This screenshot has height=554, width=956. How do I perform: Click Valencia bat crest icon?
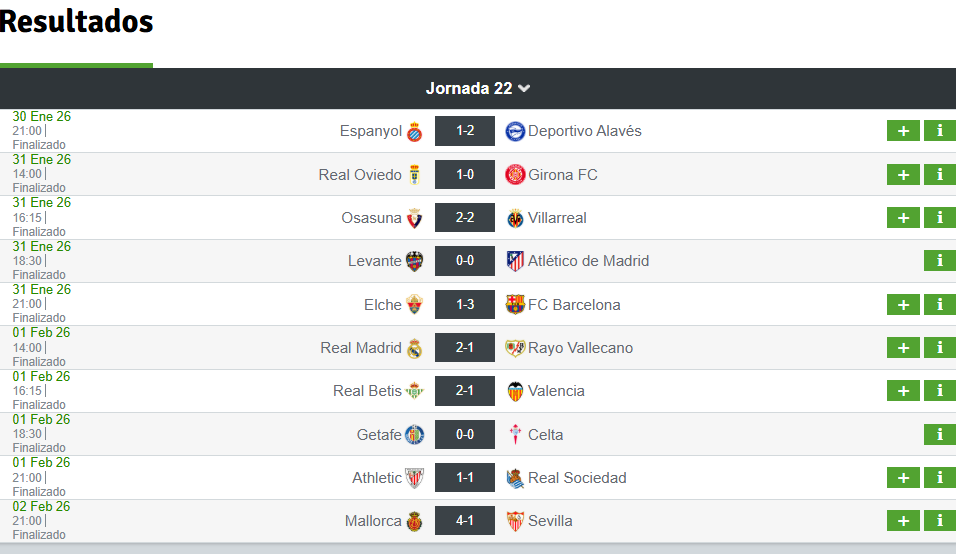point(515,391)
